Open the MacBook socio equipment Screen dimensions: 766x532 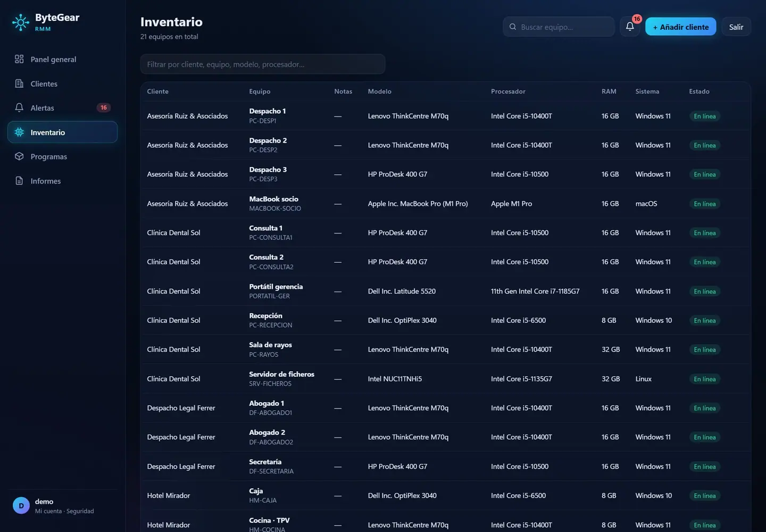click(273, 199)
